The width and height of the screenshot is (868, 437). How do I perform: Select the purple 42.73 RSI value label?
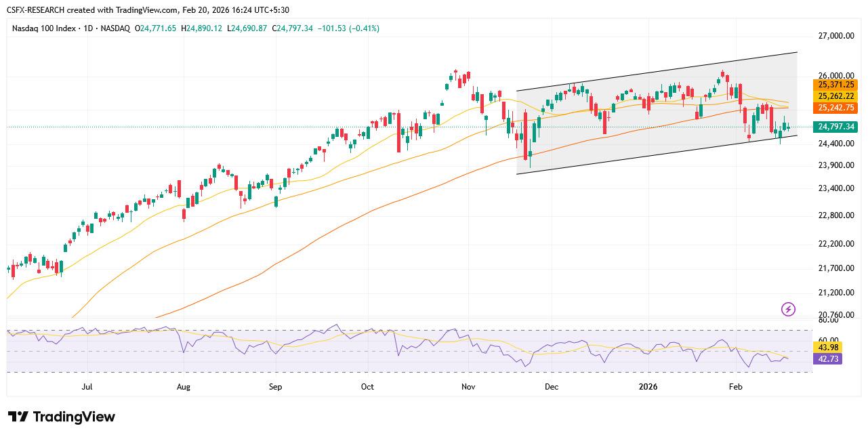826,359
